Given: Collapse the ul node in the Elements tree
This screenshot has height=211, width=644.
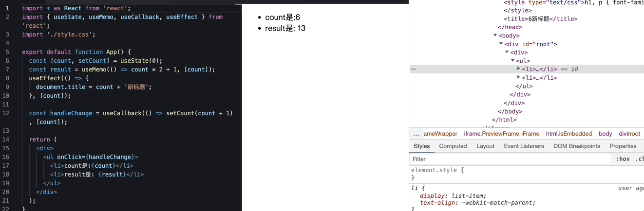Looking at the screenshot, I should pos(513,61).
